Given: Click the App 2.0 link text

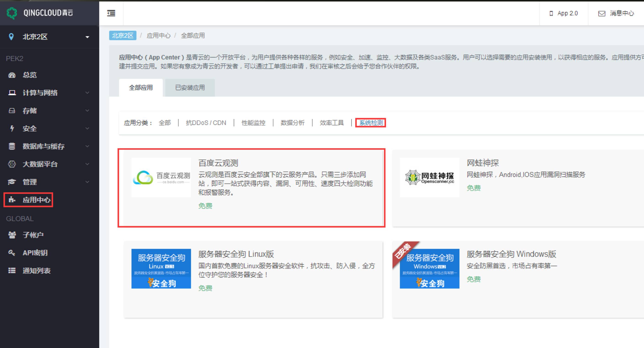Looking at the screenshot, I should pos(567,13).
